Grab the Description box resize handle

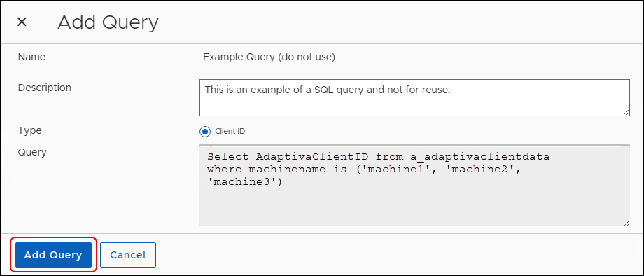click(626, 113)
